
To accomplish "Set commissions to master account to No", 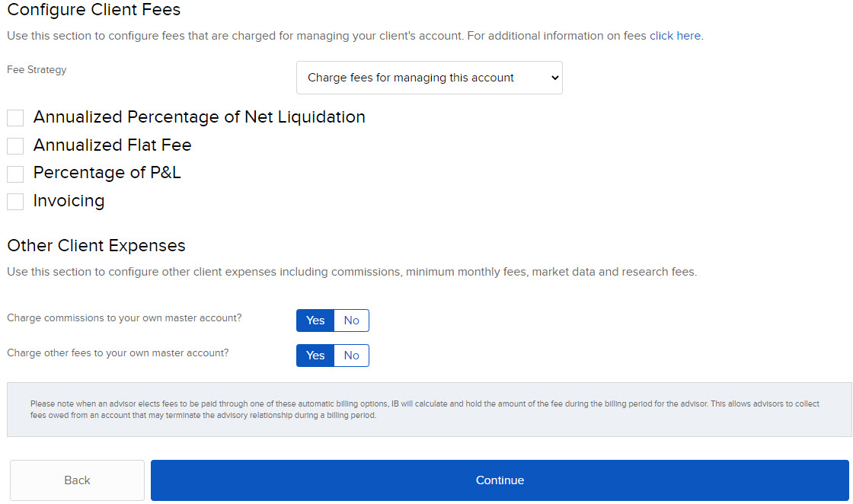I will click(x=351, y=321).
